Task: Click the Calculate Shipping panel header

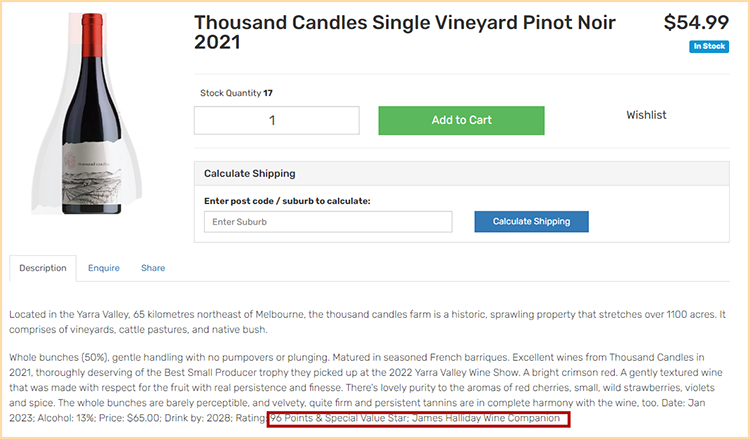Action: point(461,173)
